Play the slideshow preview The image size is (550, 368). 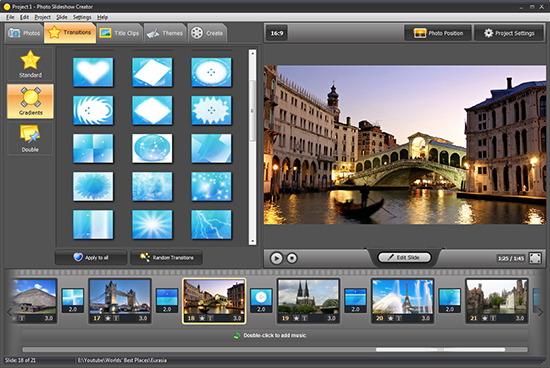[x=276, y=258]
